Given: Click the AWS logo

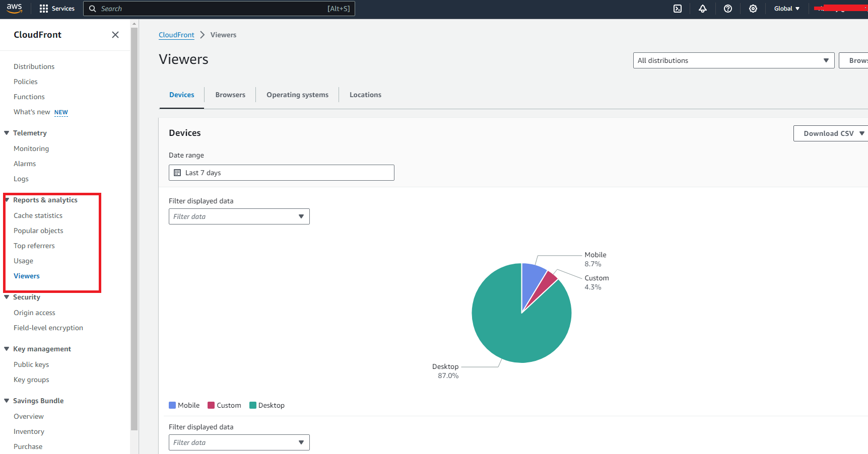Looking at the screenshot, I should click(14, 9).
